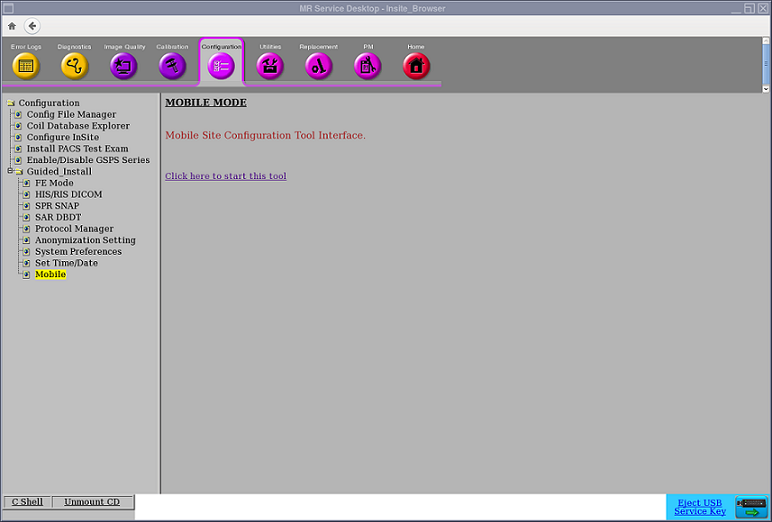Collapse the Configuration tree root
This screenshot has height=522, width=772.
click(x=10, y=103)
